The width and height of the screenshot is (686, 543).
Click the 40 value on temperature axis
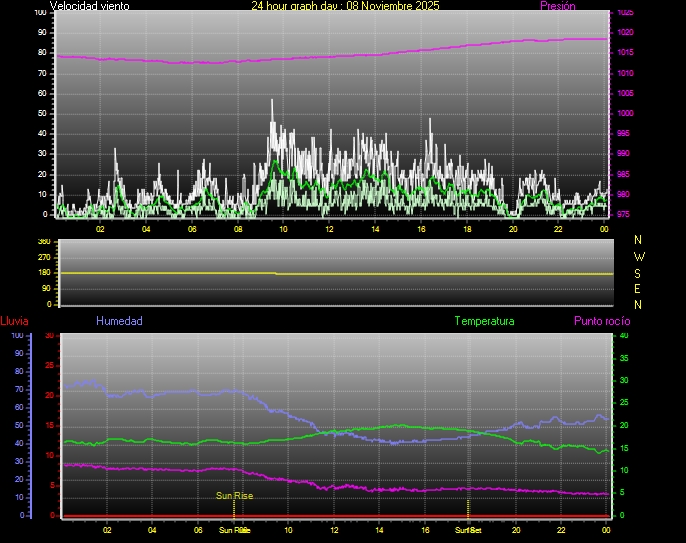coord(624,336)
